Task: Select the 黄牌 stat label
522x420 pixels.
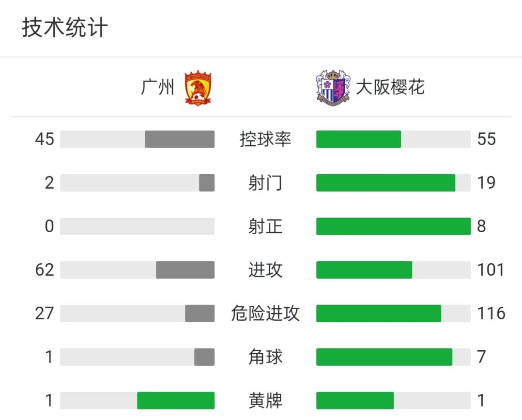Action: point(265,401)
